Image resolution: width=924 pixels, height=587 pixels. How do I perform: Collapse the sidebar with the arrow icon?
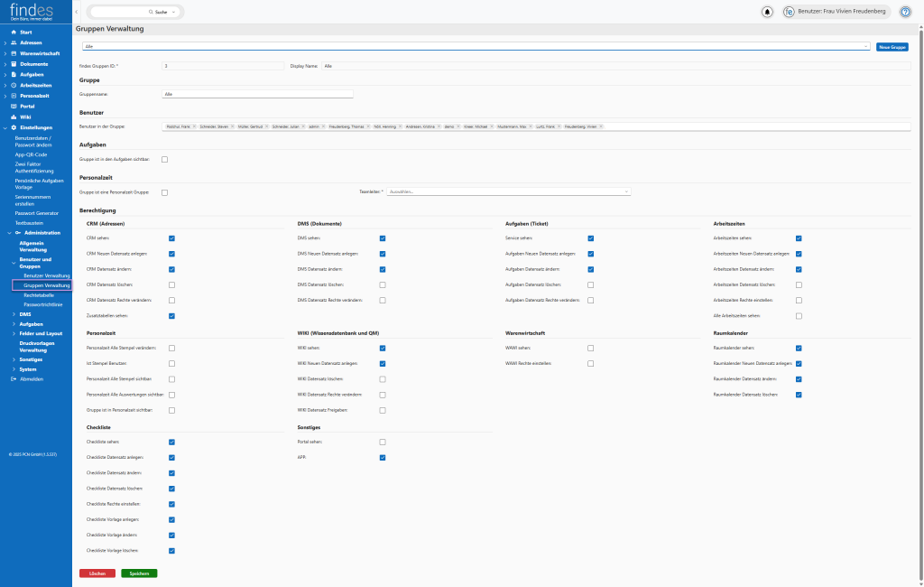point(76,12)
